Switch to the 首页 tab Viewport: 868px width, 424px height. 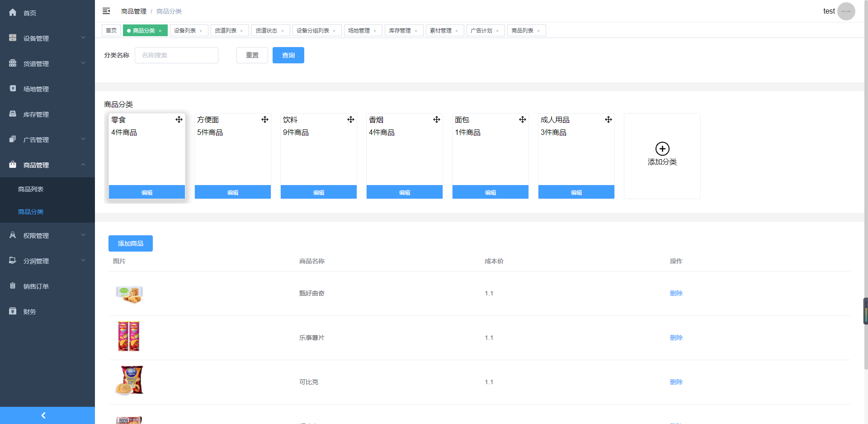[111, 30]
